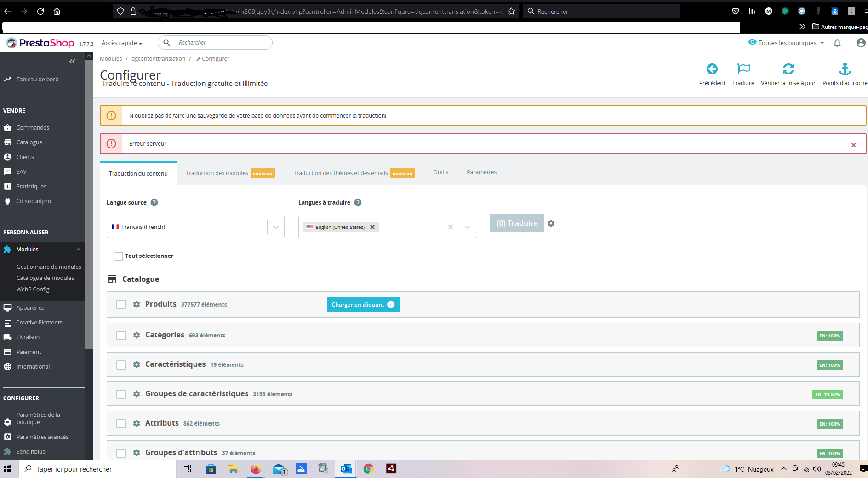
Task: Click gear icon in Attributs row
Action: 137,423
